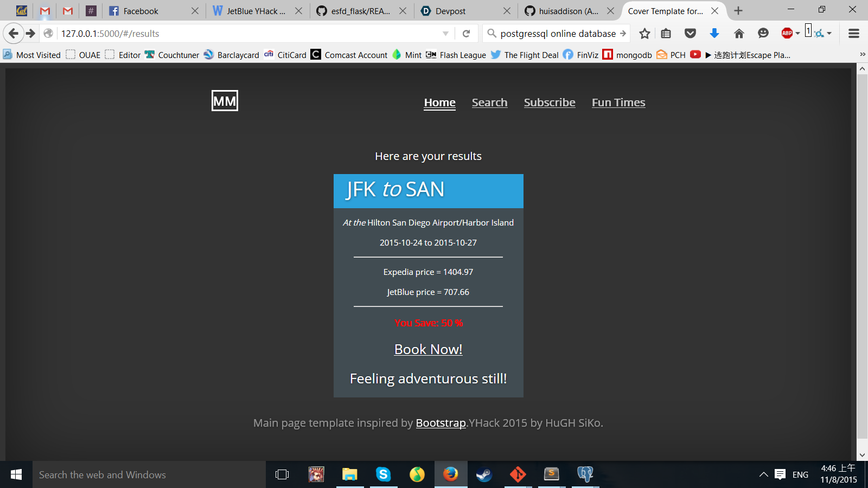Image resolution: width=868 pixels, height=488 pixels.
Task: Go back with the browser back arrow
Action: tap(13, 34)
